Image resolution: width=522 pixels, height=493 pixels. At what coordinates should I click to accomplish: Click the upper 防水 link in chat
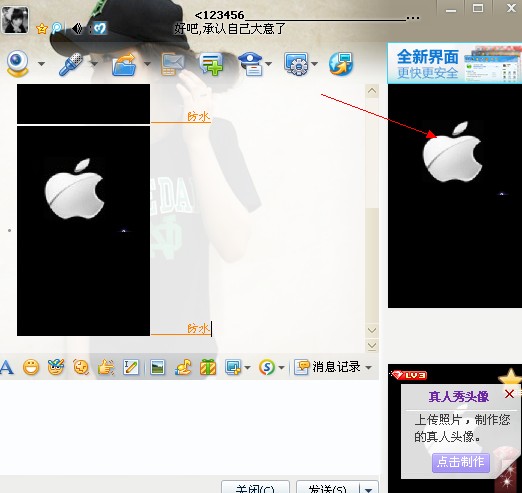199,117
